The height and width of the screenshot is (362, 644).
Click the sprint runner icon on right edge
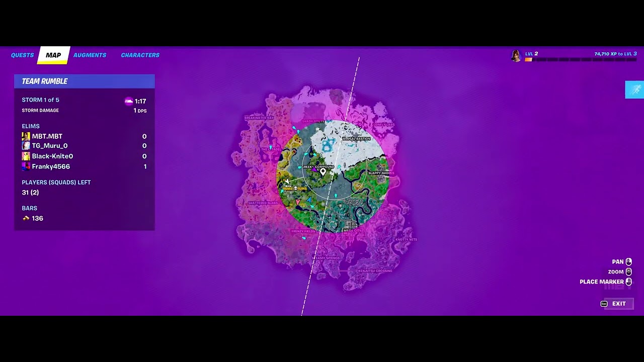point(635,89)
